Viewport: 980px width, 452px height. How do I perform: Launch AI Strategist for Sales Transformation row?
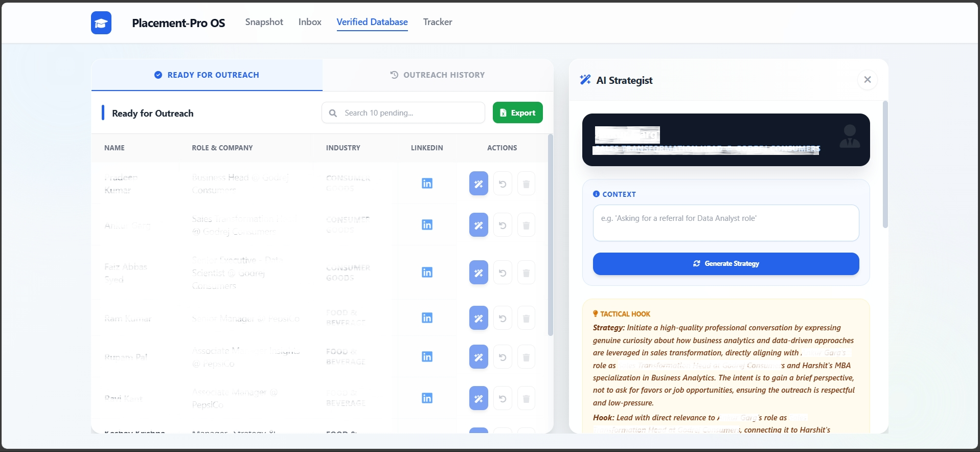click(x=478, y=225)
